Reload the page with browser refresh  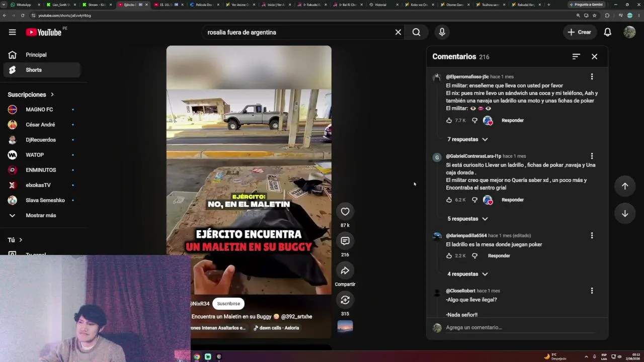pyautogui.click(x=23, y=16)
